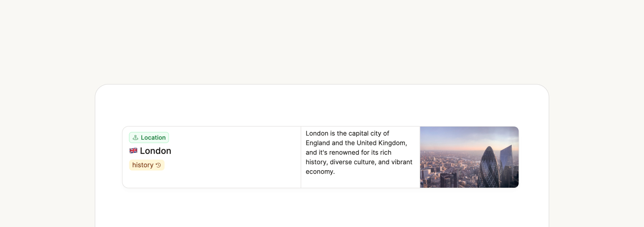Click empty space right of London title
Image resolution: width=644 pixels, height=227 pixels.
tap(235, 151)
